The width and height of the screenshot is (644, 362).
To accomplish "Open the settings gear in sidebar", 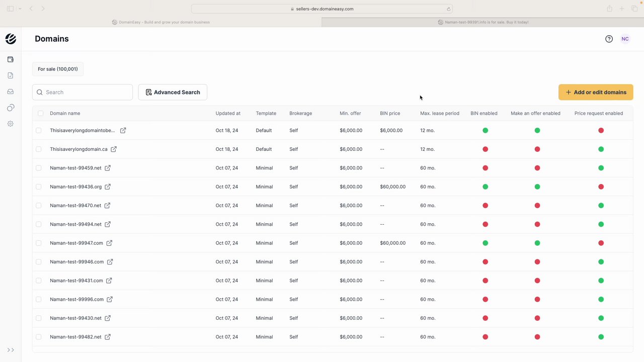I will tap(11, 124).
